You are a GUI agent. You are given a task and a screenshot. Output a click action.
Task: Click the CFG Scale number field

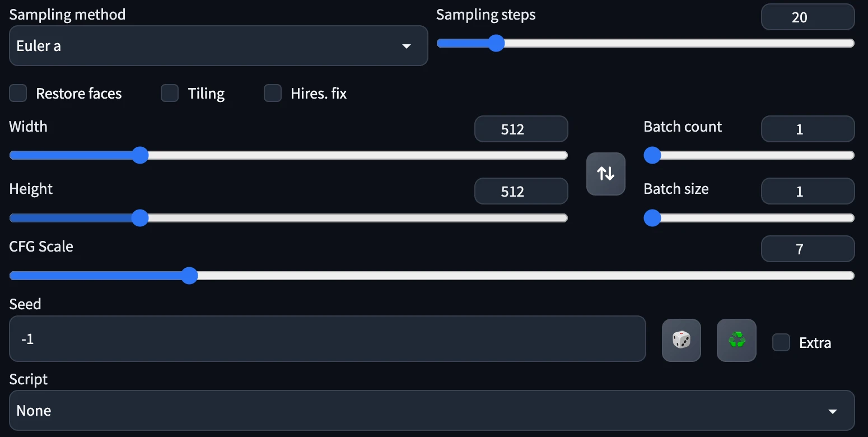point(808,249)
